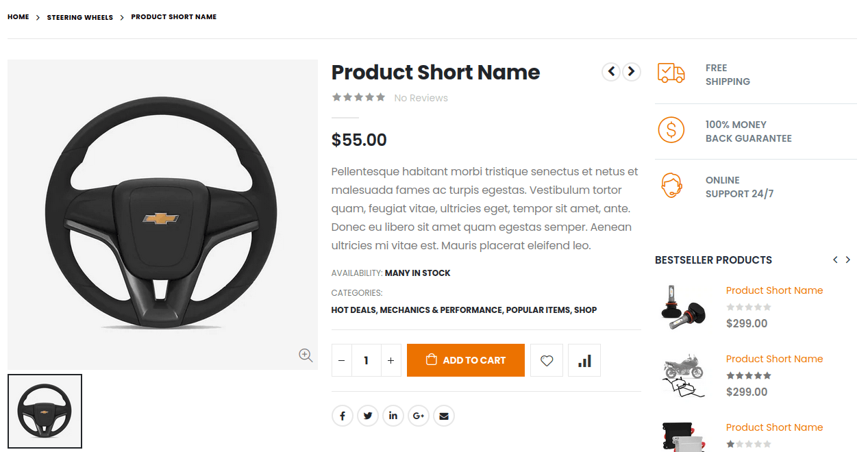
Task: Increase quantity with plus button
Action: click(390, 360)
